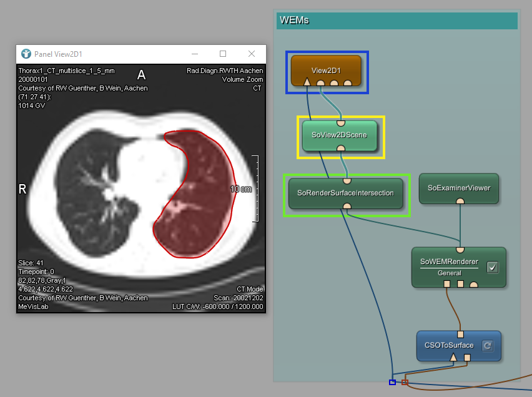The image size is (532, 397).
Task: Select the SoExaminerViewer module
Action: 459,187
